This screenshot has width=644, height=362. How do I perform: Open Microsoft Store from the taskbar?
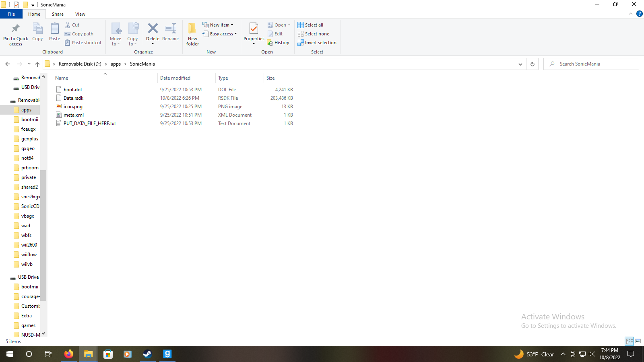click(108, 354)
